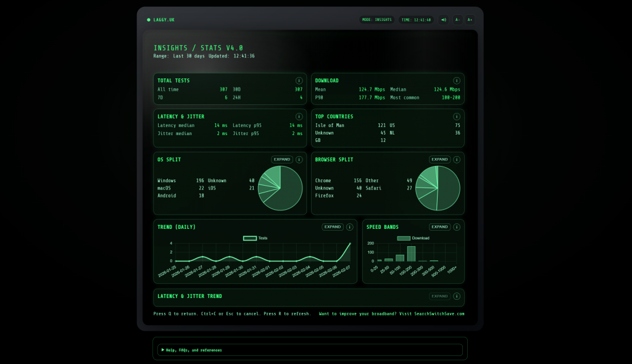Click info icon on Latency & Jitter card
Image resolution: width=632 pixels, height=364 pixels.
click(299, 117)
